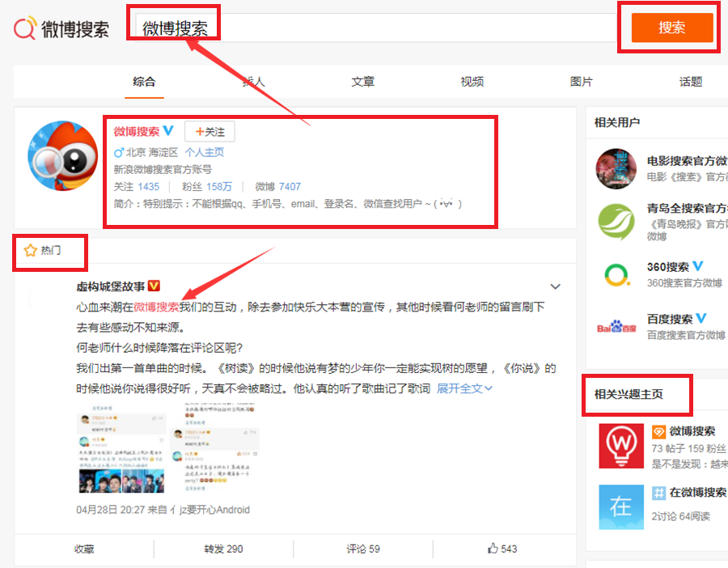Open the red W lightbulb interest page icon

621,446
